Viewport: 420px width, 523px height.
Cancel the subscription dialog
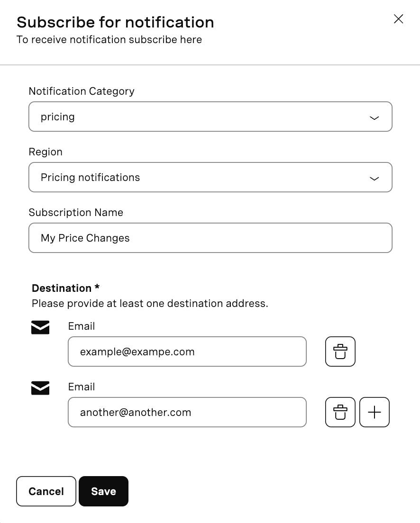(x=46, y=491)
